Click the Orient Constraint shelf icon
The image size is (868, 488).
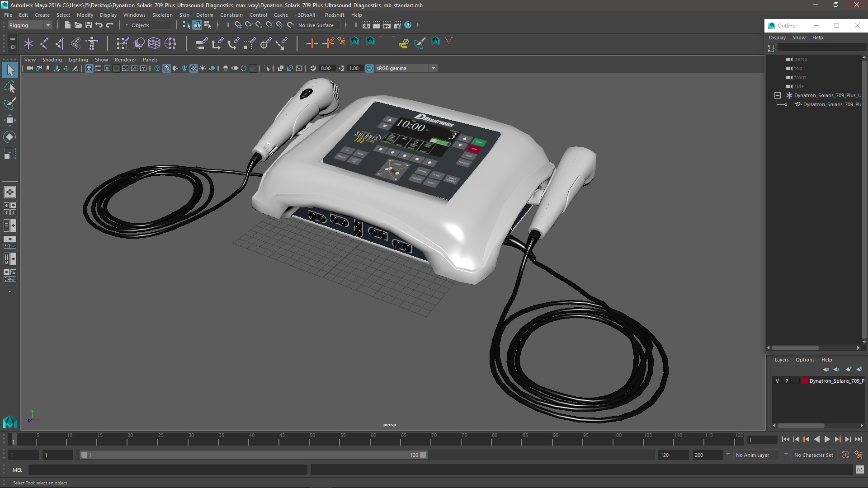click(x=233, y=43)
